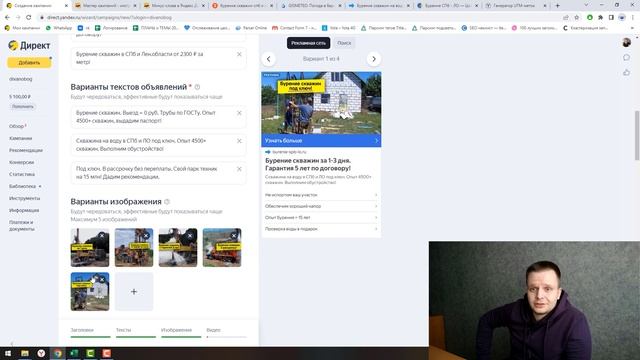Delete the fourth image thumbnail

[234, 236]
